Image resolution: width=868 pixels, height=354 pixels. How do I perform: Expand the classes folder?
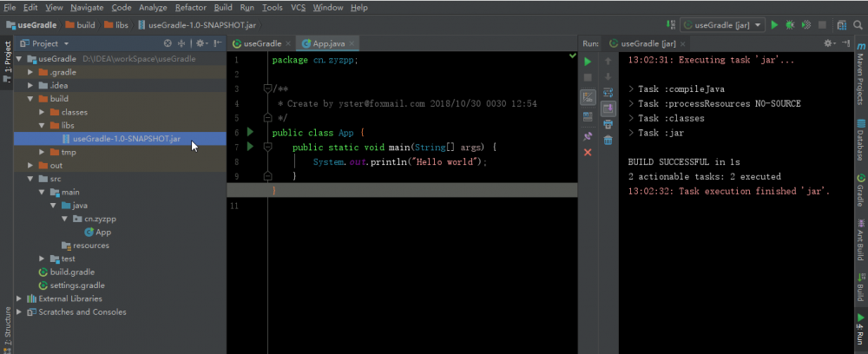click(x=42, y=112)
